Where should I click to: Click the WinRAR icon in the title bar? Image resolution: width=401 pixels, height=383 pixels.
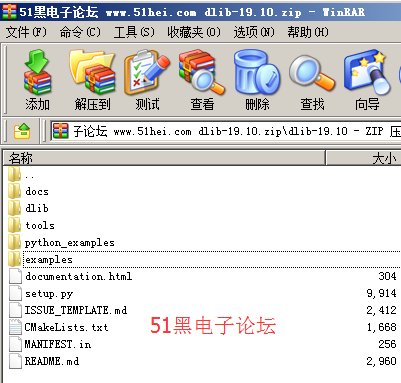coord(9,12)
